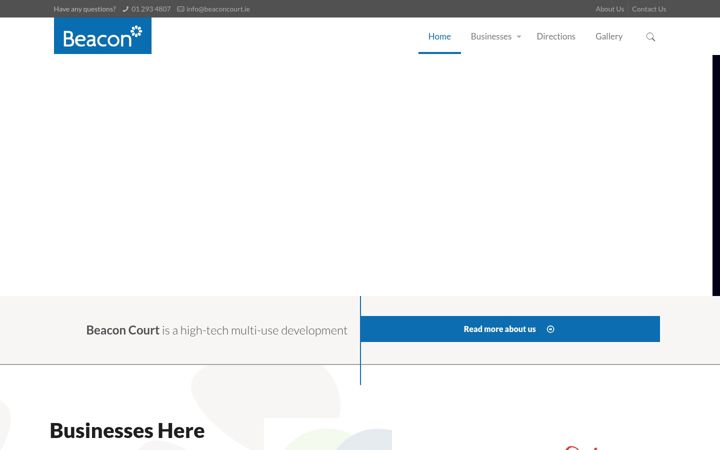Click the Beacon Court tagline text
This screenshot has height=450, width=720.
point(217,330)
